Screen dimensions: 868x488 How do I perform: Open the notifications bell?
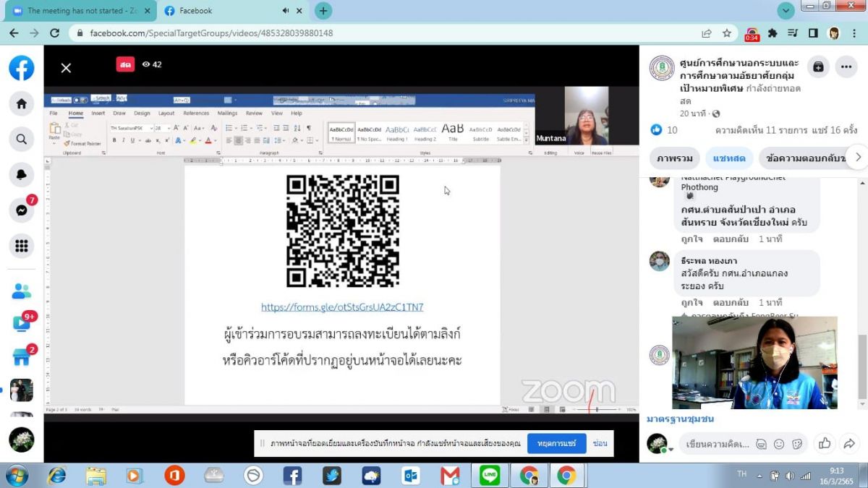(x=22, y=174)
